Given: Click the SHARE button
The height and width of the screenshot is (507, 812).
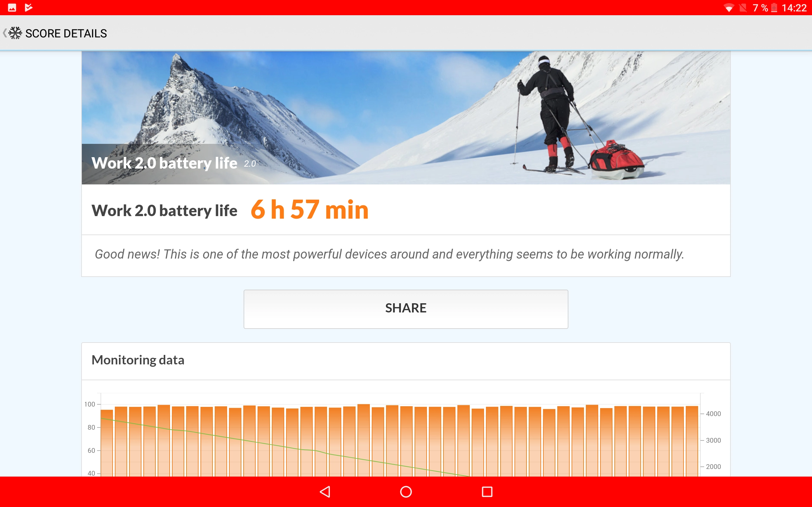Looking at the screenshot, I should click(x=406, y=309).
